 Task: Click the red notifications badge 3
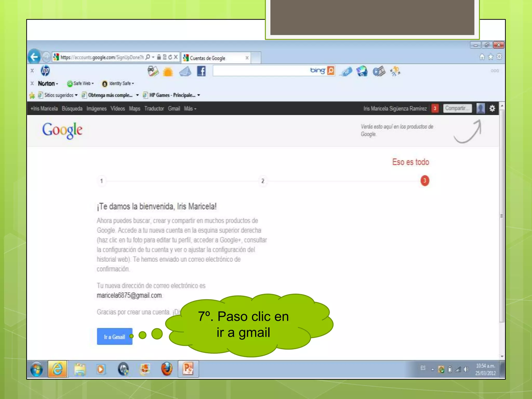(435, 108)
